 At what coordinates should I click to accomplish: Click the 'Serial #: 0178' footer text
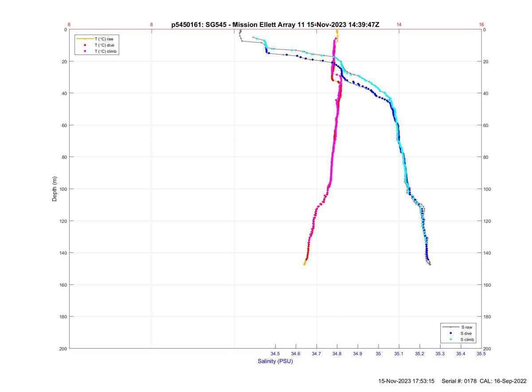[x=459, y=381]
